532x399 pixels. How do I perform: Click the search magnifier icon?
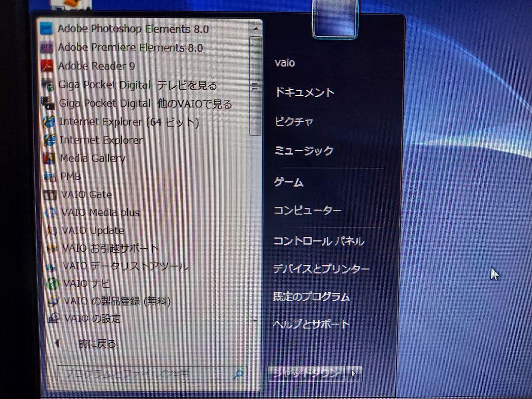click(238, 374)
